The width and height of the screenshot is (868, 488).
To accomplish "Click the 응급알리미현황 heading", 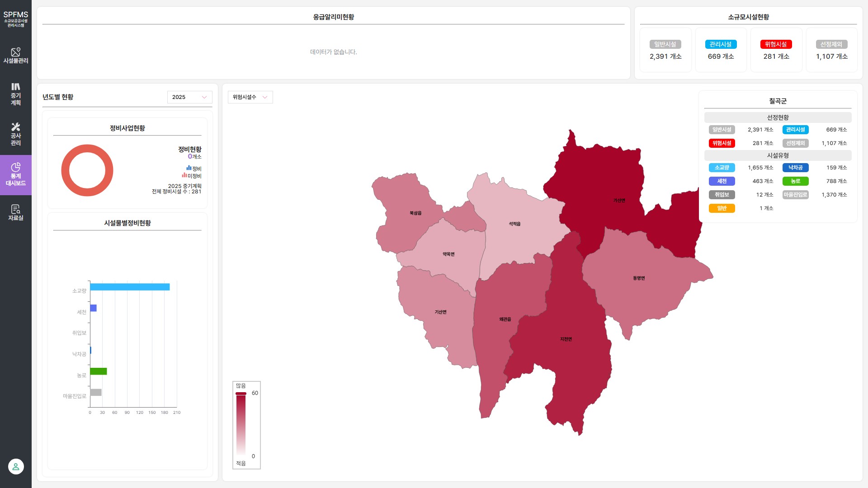I will click(334, 17).
